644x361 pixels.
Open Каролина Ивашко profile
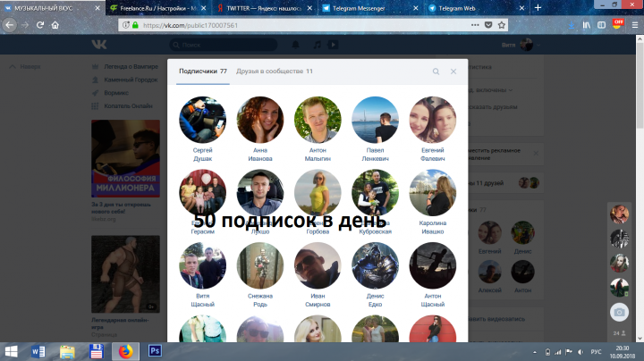433,227
